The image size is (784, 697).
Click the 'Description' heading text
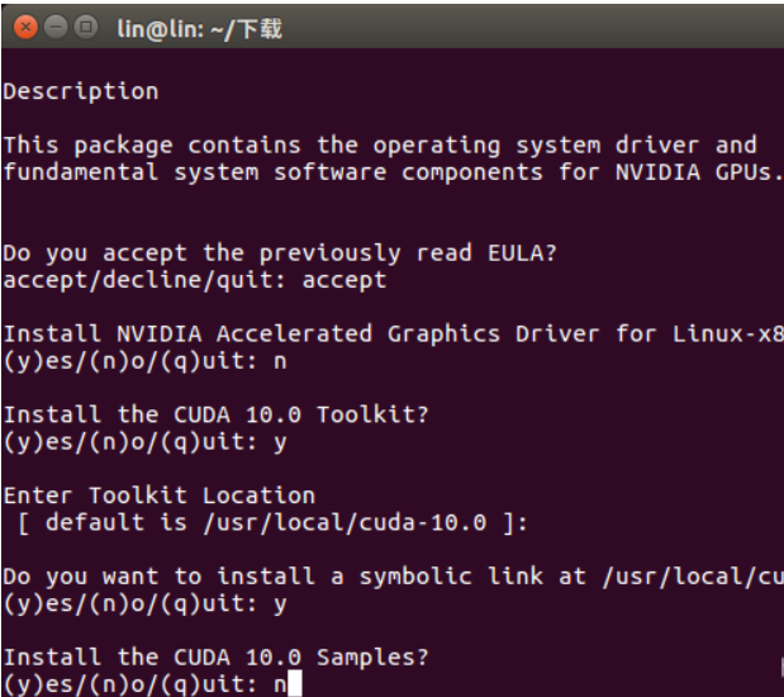pos(81,92)
